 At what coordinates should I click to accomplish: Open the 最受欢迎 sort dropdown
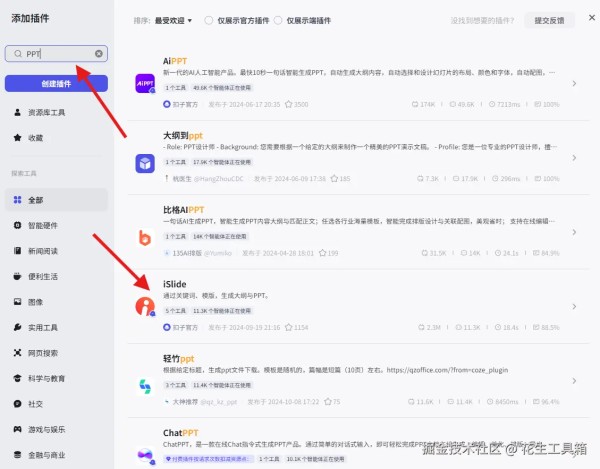pos(173,20)
